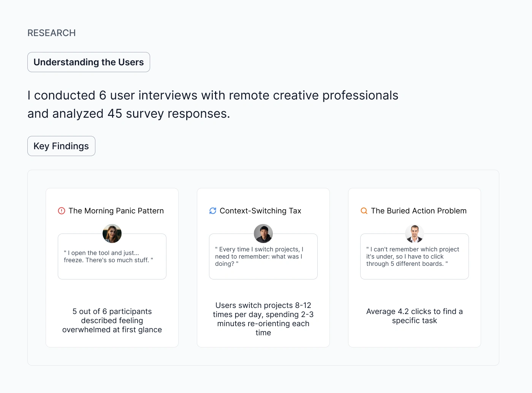532x393 pixels.
Task: Select the avatar of the man in the suit
Action: pyautogui.click(x=415, y=234)
